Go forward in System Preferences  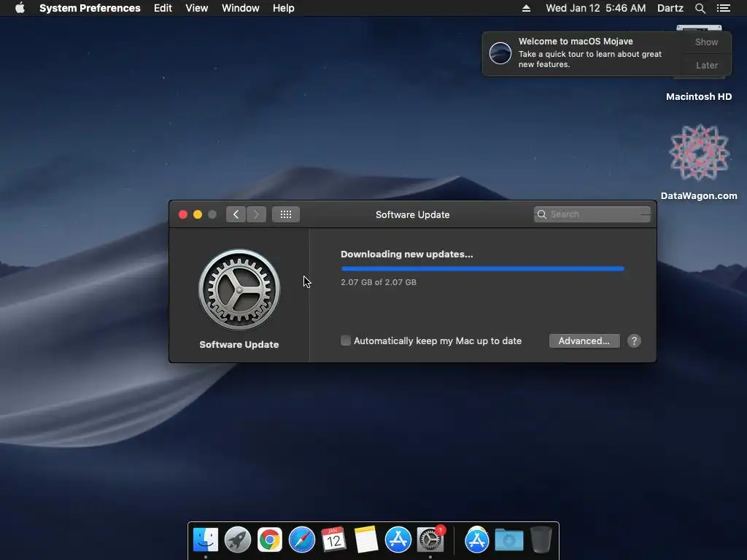[256, 214]
